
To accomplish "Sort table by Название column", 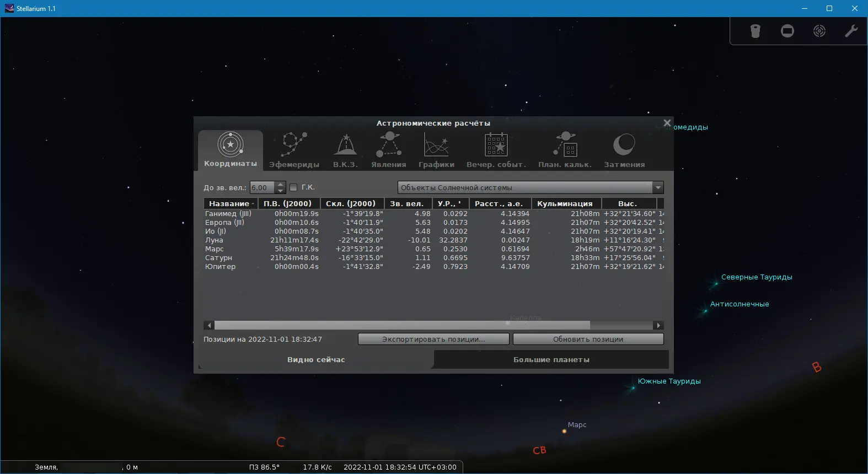I will tap(231, 203).
